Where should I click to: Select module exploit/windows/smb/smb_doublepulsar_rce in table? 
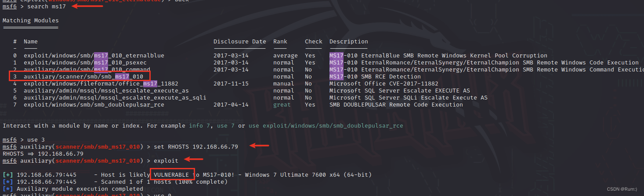coord(94,105)
